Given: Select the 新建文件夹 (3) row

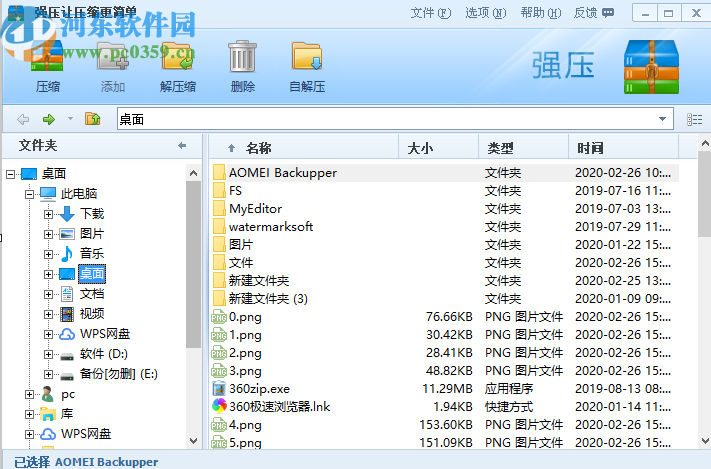Looking at the screenshot, I should (444, 299).
